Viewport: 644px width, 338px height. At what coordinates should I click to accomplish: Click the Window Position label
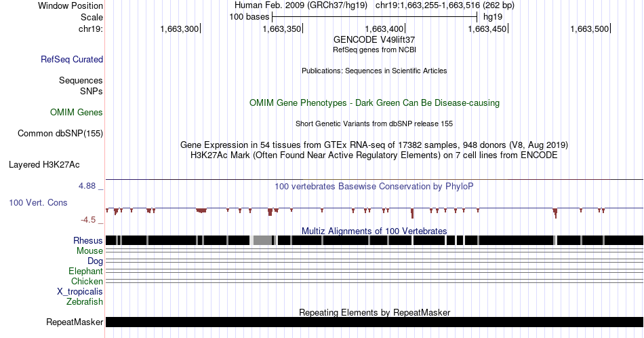(x=71, y=5)
